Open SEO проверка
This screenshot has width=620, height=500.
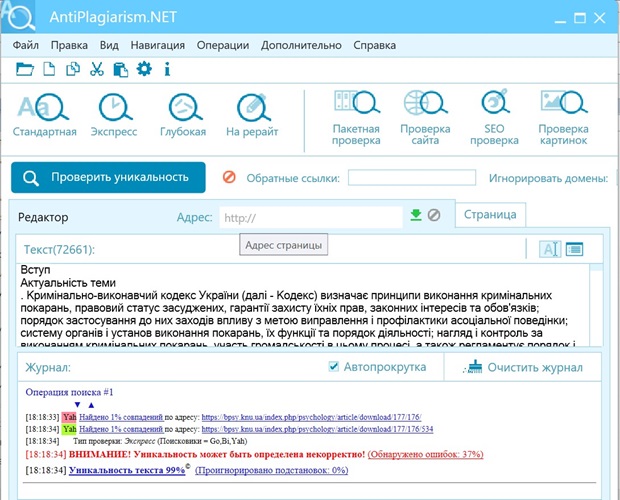[494, 118]
